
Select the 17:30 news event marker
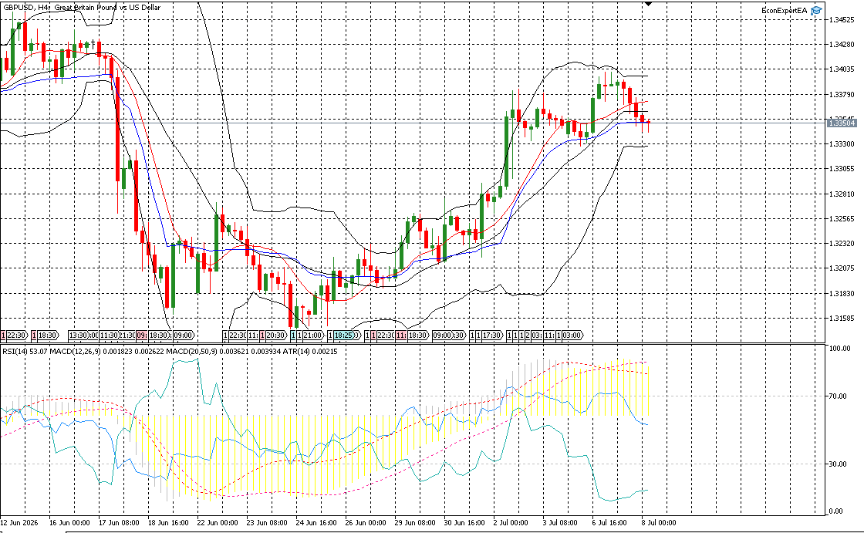[492, 335]
